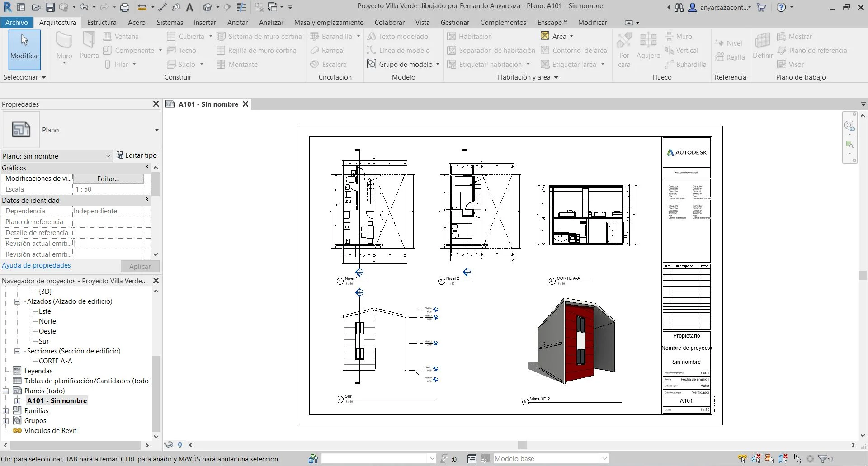This screenshot has height=466, width=868.
Task: Open the Help question mark icon
Action: click(x=781, y=7)
